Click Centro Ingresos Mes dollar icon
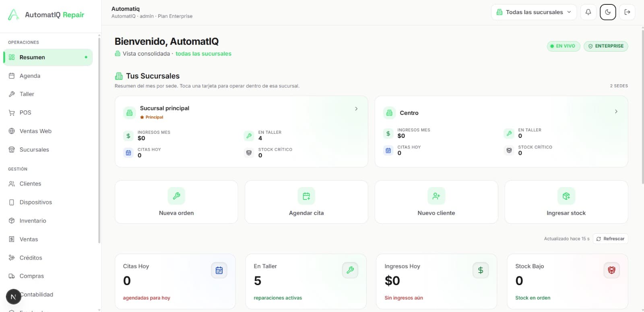 [x=388, y=133]
